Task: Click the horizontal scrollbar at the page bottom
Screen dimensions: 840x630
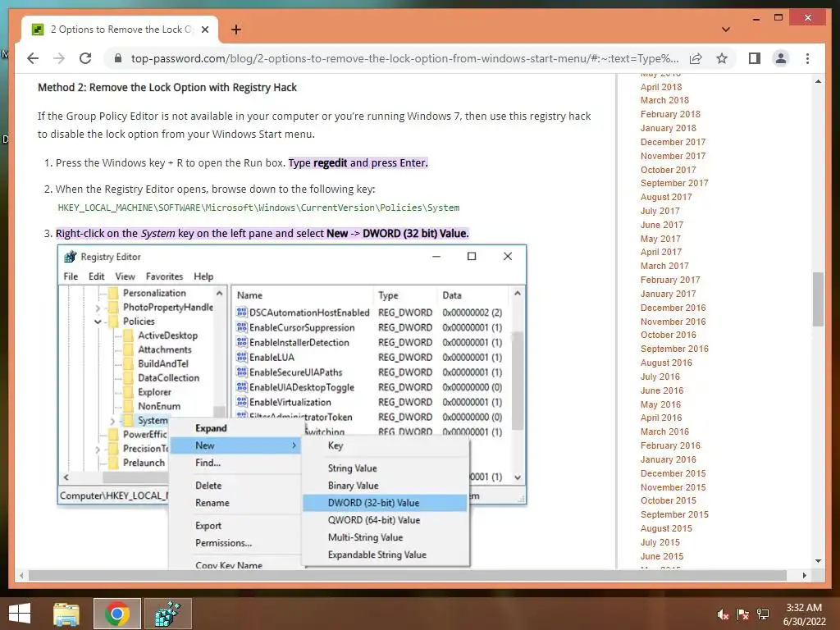Action: coord(407,575)
